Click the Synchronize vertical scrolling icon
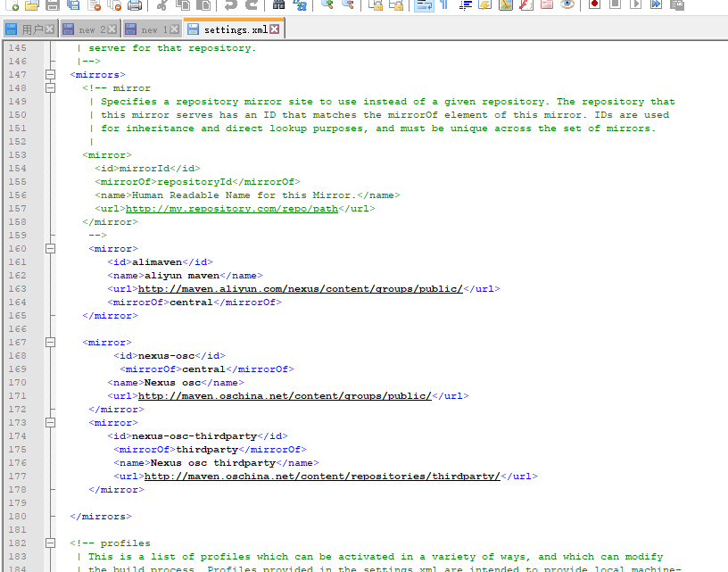Image resolution: width=728 pixels, height=572 pixels. 375,4
